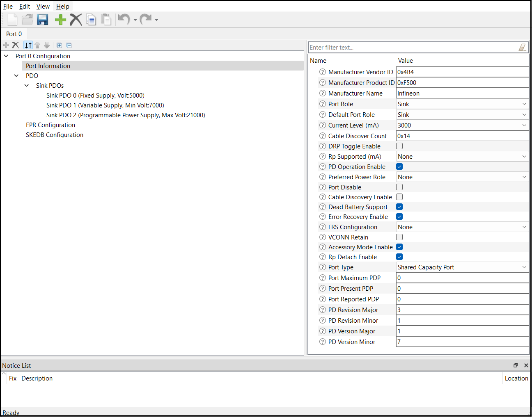532x417 pixels.
Task: Open the Port Type dropdown
Action: tap(462, 267)
